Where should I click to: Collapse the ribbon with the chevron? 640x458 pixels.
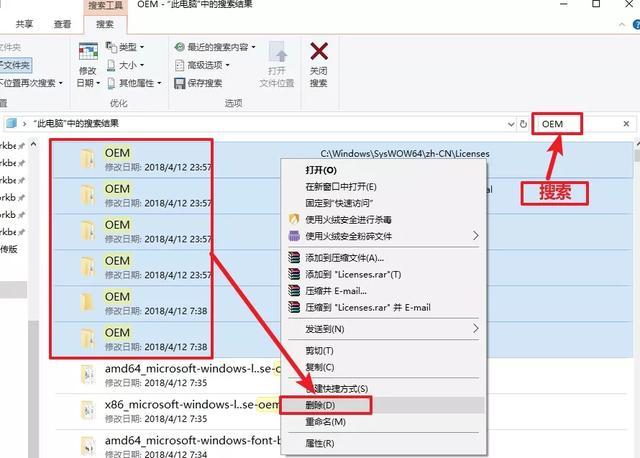[622, 24]
